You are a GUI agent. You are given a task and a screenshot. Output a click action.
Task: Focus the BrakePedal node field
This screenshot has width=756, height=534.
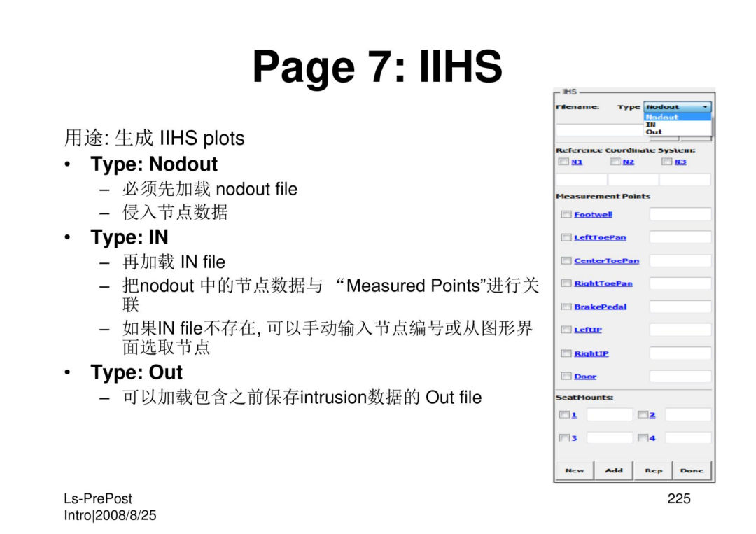point(680,307)
